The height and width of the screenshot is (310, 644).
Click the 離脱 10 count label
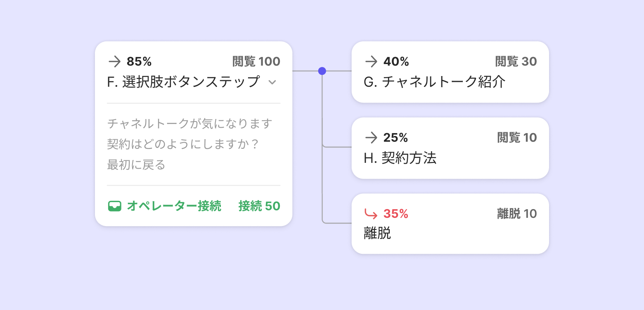coord(517,214)
